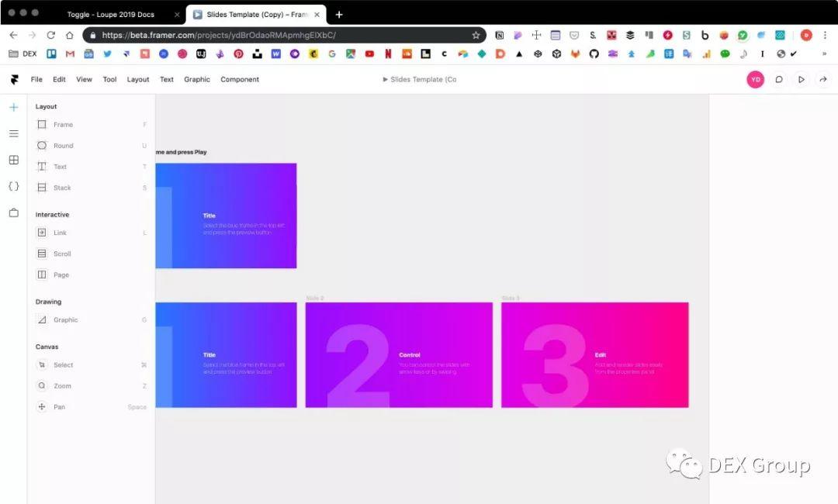Open Chrome's three-dot menu
This screenshot has height=504, width=838.
point(824,35)
